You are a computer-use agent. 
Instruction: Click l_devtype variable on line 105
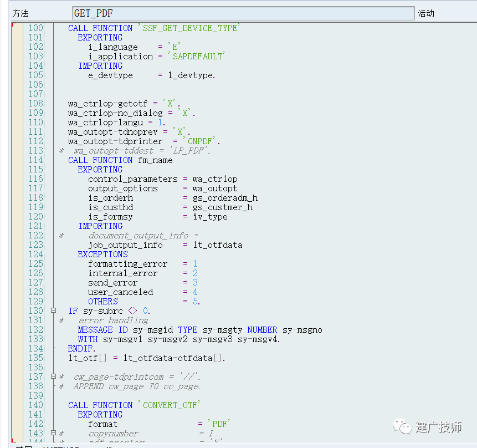tap(191, 75)
